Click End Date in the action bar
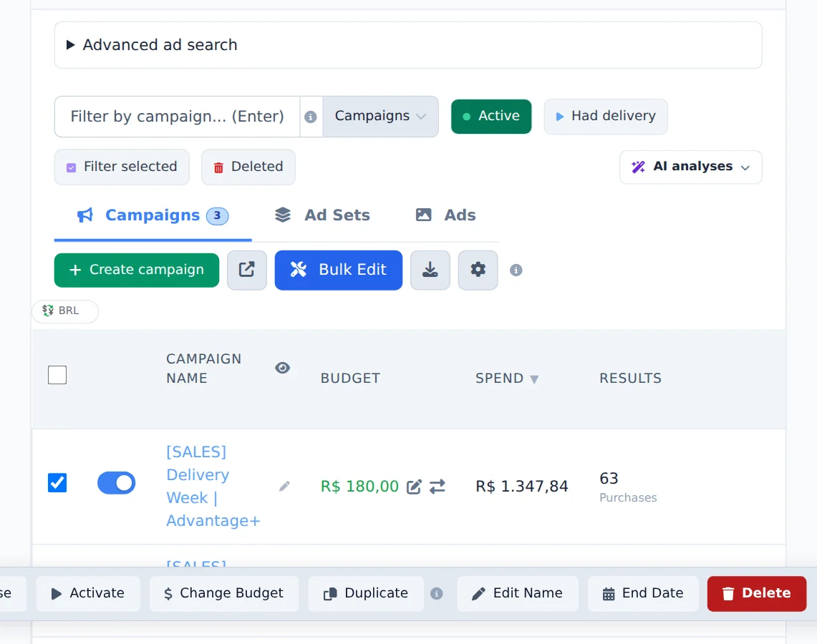 pos(643,593)
